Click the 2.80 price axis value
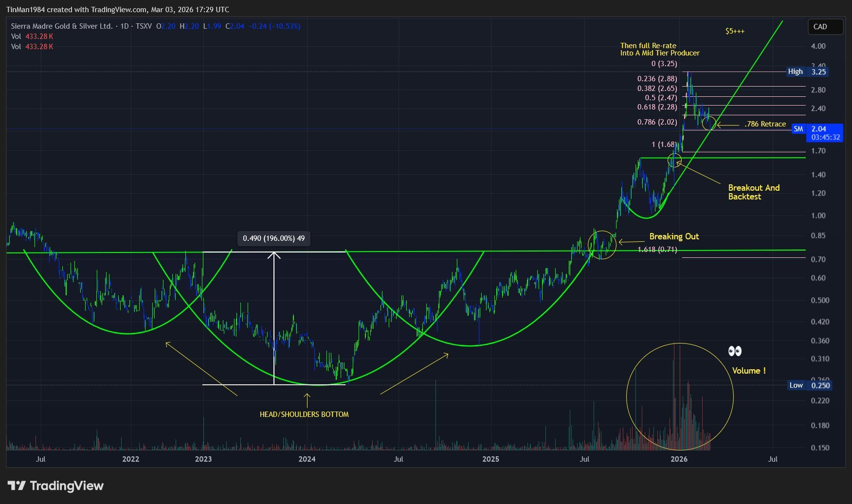The width and height of the screenshot is (852, 504). [x=818, y=90]
